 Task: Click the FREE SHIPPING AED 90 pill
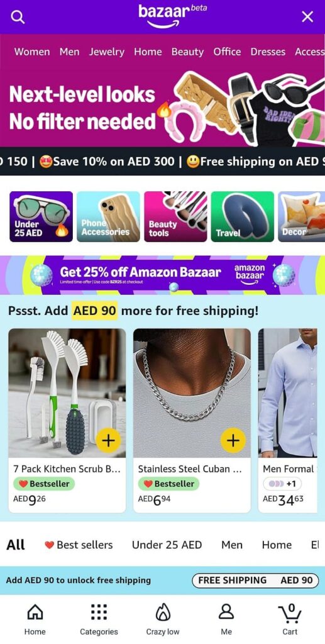255,580
